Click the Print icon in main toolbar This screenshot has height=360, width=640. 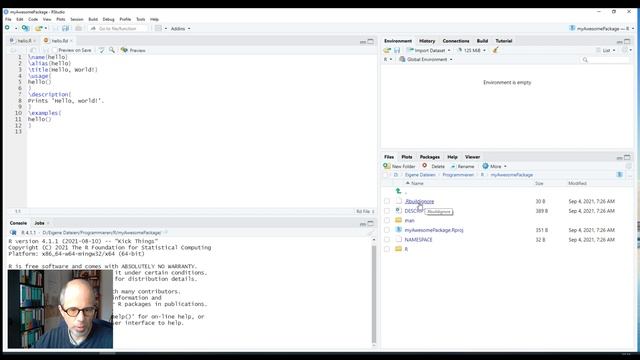[x=79, y=29]
